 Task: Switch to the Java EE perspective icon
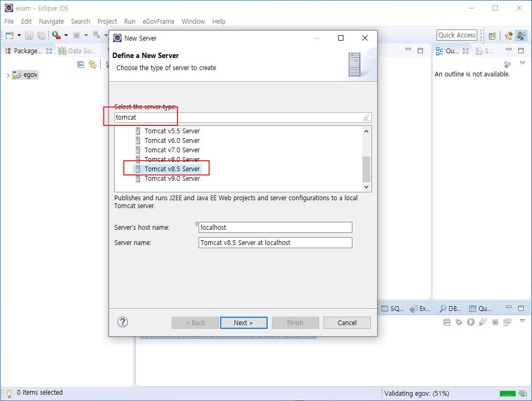(x=508, y=35)
